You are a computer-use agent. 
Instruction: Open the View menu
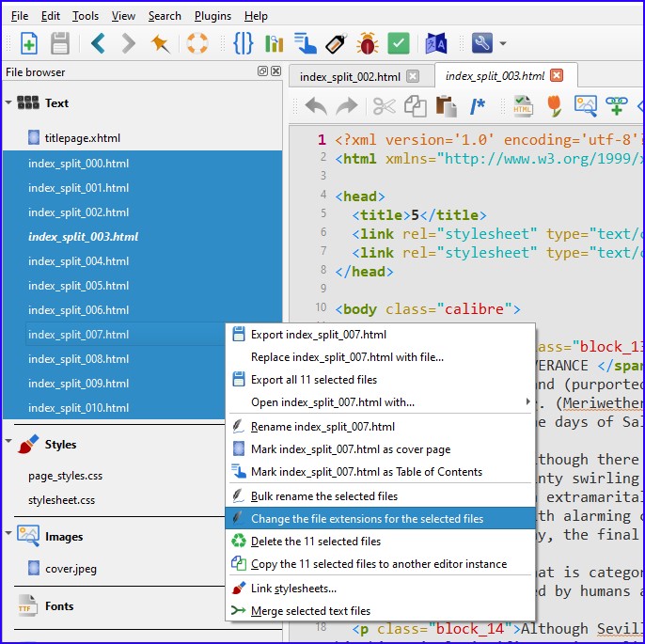pyautogui.click(x=123, y=16)
